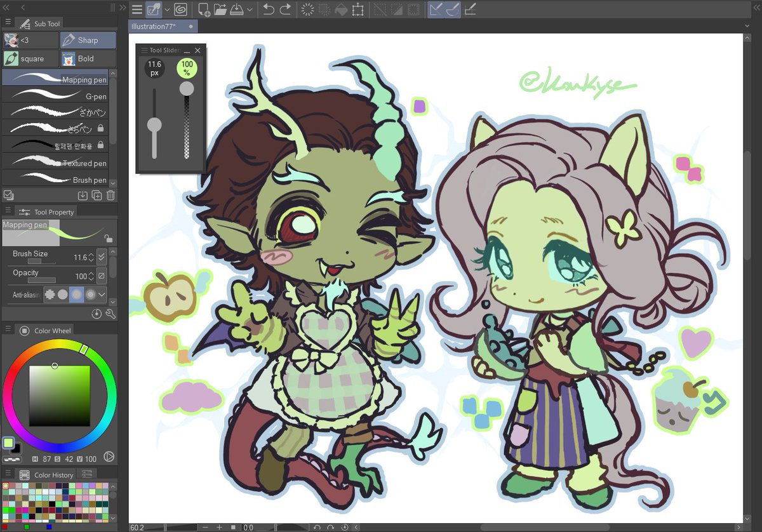Image resolution: width=762 pixels, height=532 pixels.
Task: Redo the last undone action
Action: [x=285, y=10]
